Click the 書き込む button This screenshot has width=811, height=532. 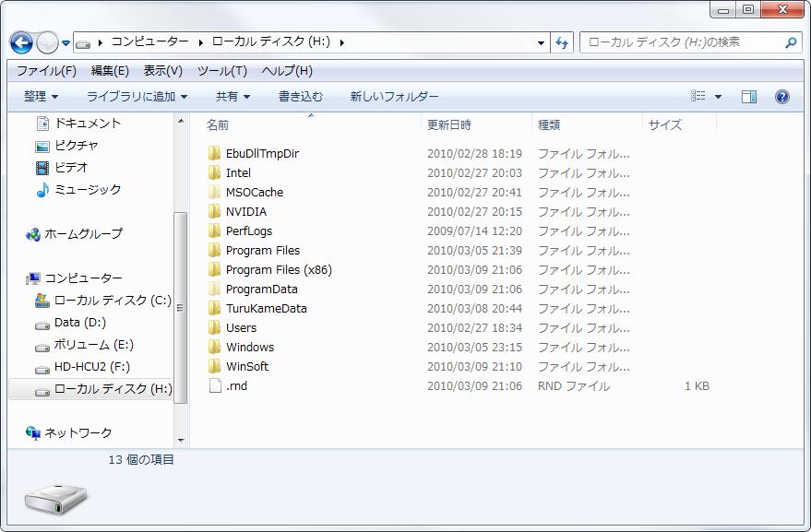(301, 97)
